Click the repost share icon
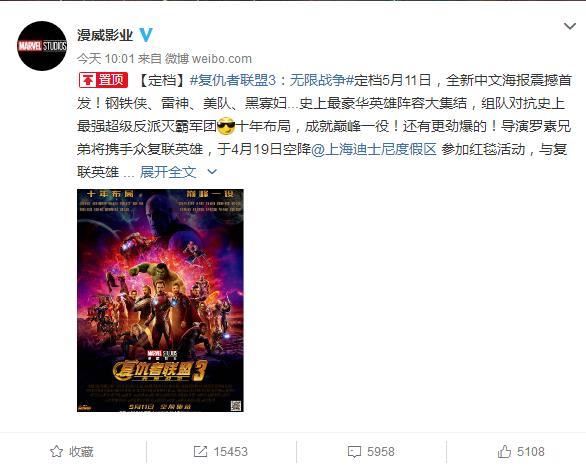586x469 pixels. pyautogui.click(x=200, y=451)
